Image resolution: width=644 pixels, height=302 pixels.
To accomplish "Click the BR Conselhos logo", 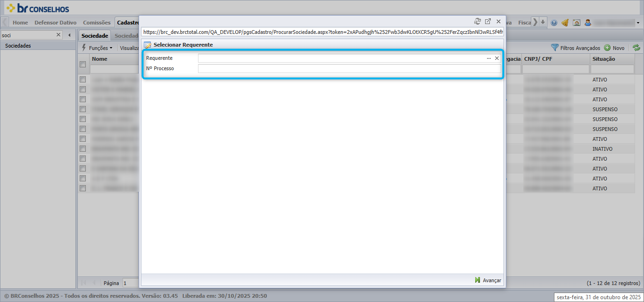I will 38,8.
